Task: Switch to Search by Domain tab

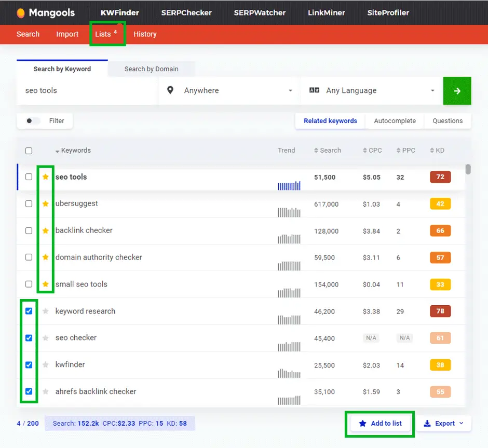Action: [152, 69]
